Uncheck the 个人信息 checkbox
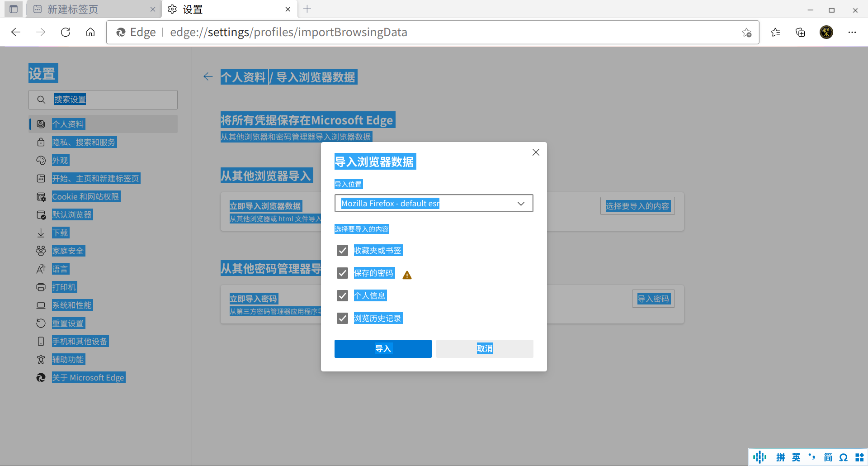Viewport: 868px width, 466px height. point(342,296)
